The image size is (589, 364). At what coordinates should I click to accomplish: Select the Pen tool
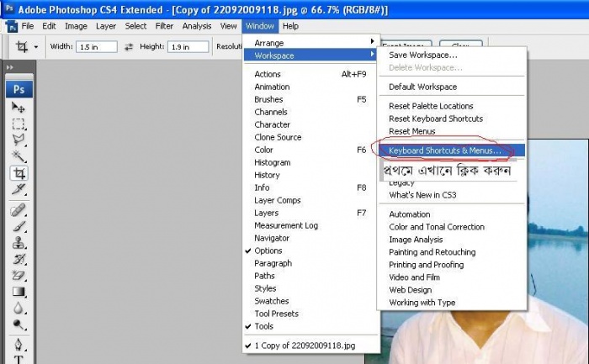(x=19, y=344)
